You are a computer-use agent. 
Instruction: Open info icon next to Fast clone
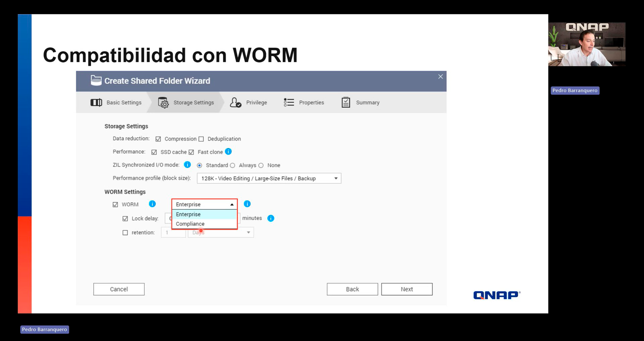click(x=228, y=152)
